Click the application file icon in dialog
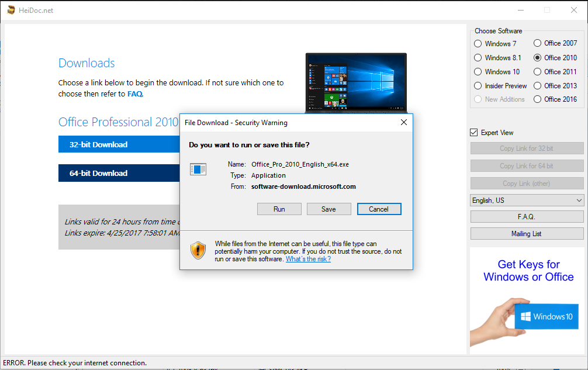588x370 pixels. point(198,169)
